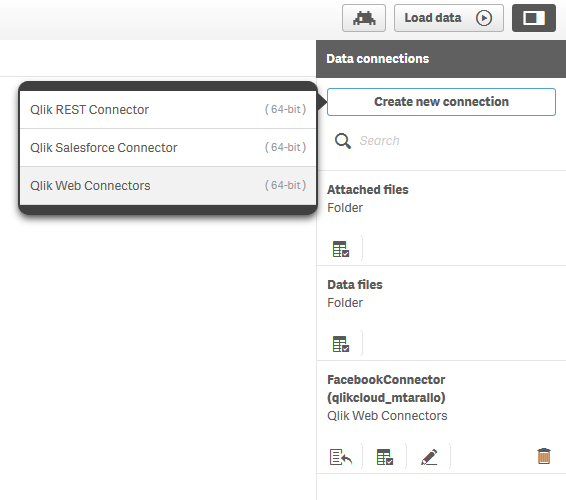Viewport: 566px width, 500px height.
Task: Edit the FacebookConnector connection
Action: click(x=429, y=457)
